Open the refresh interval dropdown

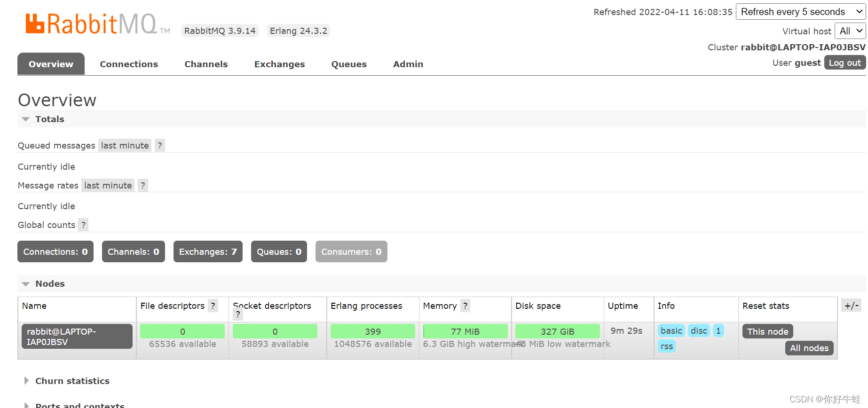(x=801, y=12)
